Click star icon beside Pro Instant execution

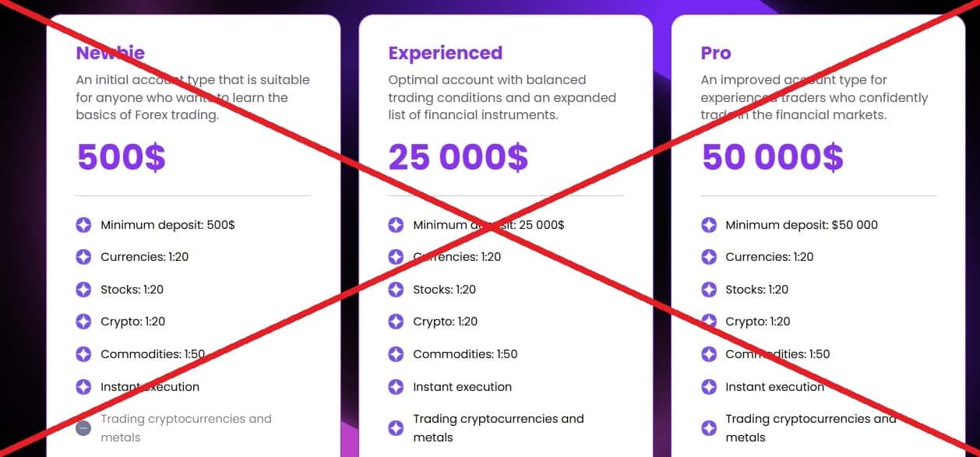(709, 387)
